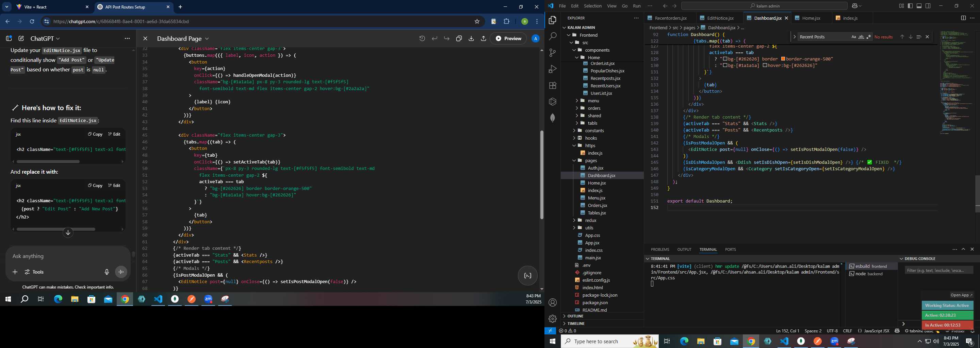
Task: Split the VS Code editor right
Action: click(963, 18)
